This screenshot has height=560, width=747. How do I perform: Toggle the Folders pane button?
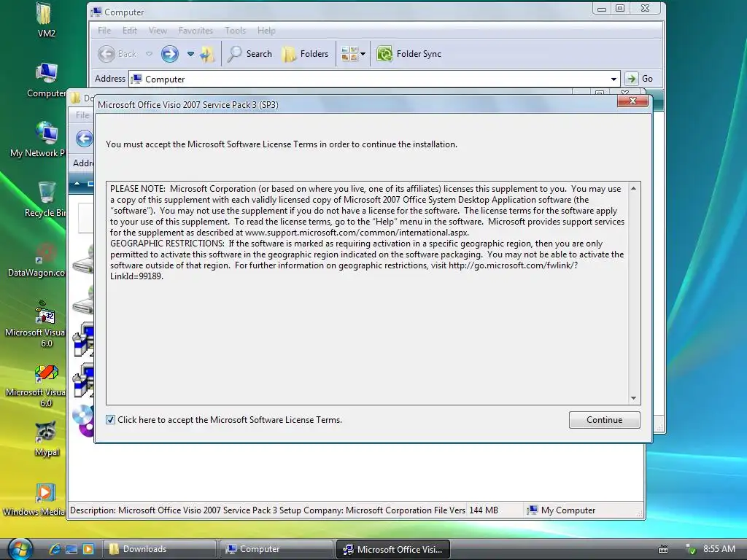coord(306,54)
